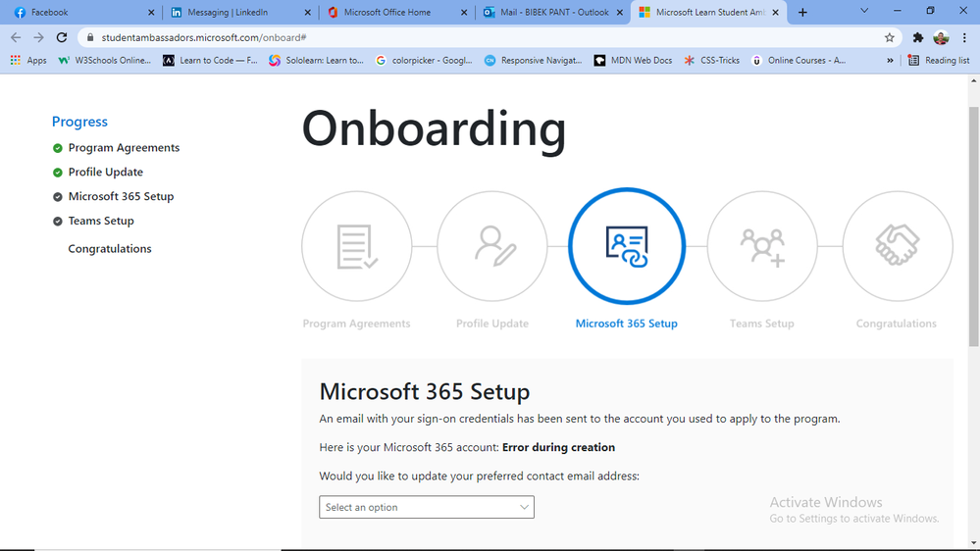Close the Facebook tab
Viewport: 980px width, 551px height.
151,13
